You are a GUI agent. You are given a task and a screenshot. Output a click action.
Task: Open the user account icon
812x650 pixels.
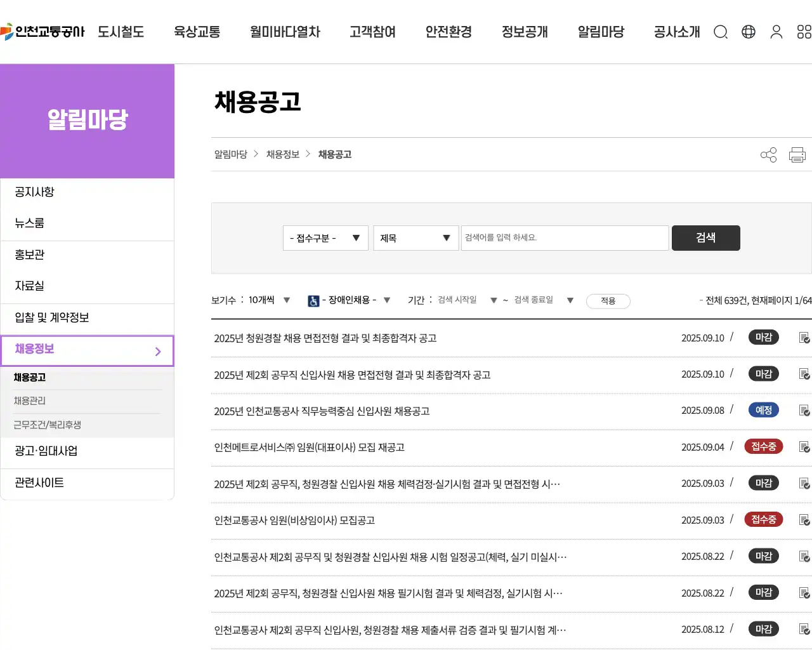pyautogui.click(x=776, y=32)
